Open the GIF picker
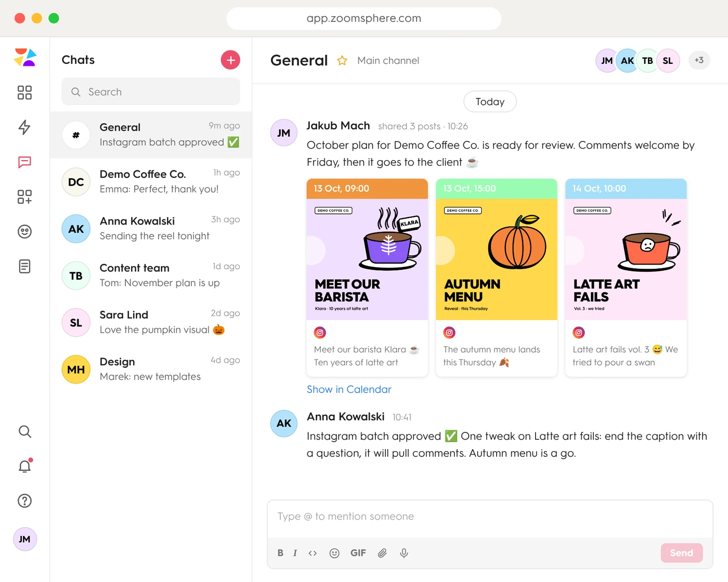 (358, 553)
